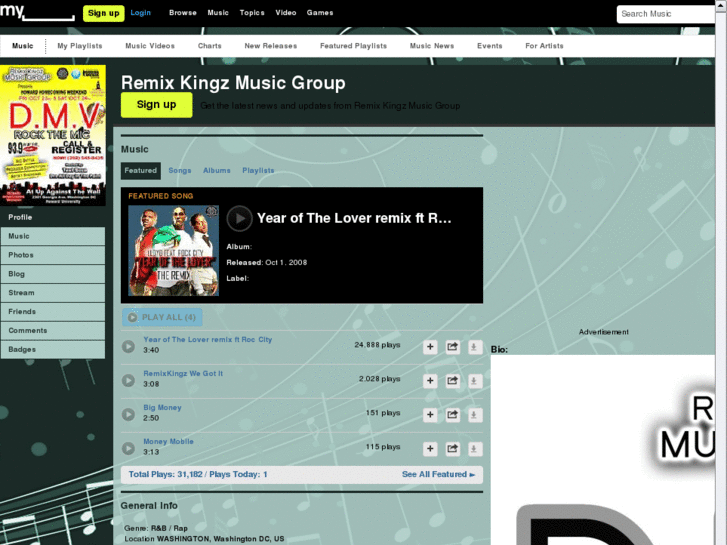The width and height of the screenshot is (727, 545).
Task: Play track Year of The Lover remix ft Roc City
Action: click(128, 346)
